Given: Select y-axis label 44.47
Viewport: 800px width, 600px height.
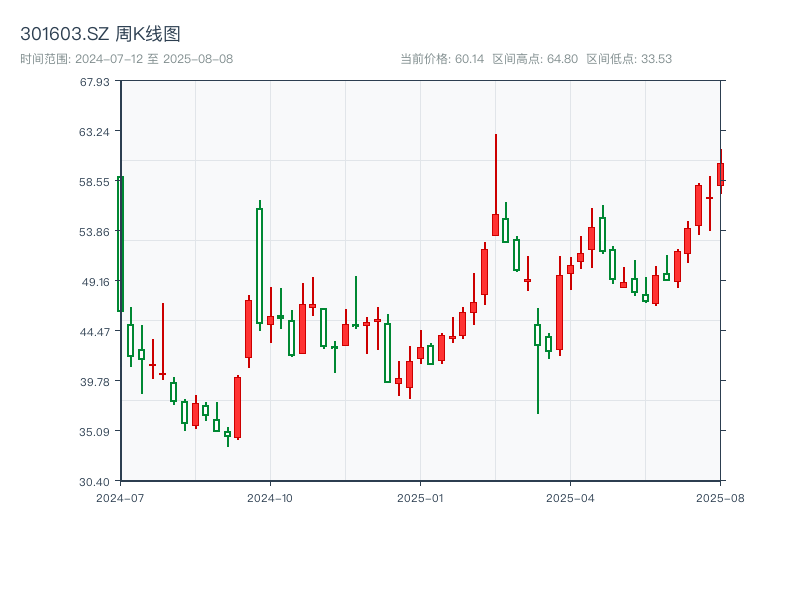Looking at the screenshot, I should (x=94, y=332).
